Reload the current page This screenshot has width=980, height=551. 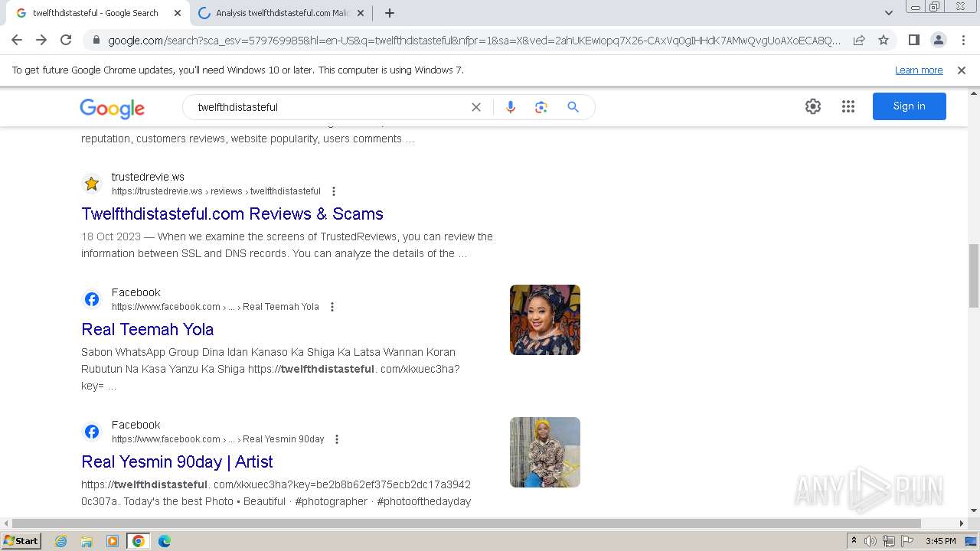[x=66, y=40]
